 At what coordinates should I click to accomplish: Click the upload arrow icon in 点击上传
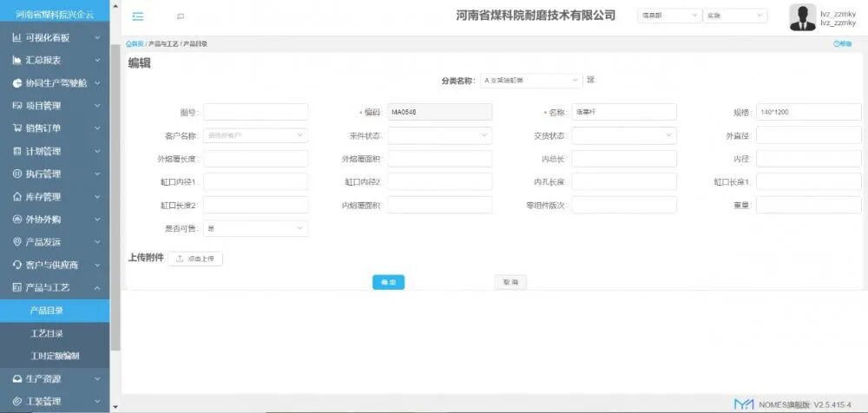(x=180, y=259)
